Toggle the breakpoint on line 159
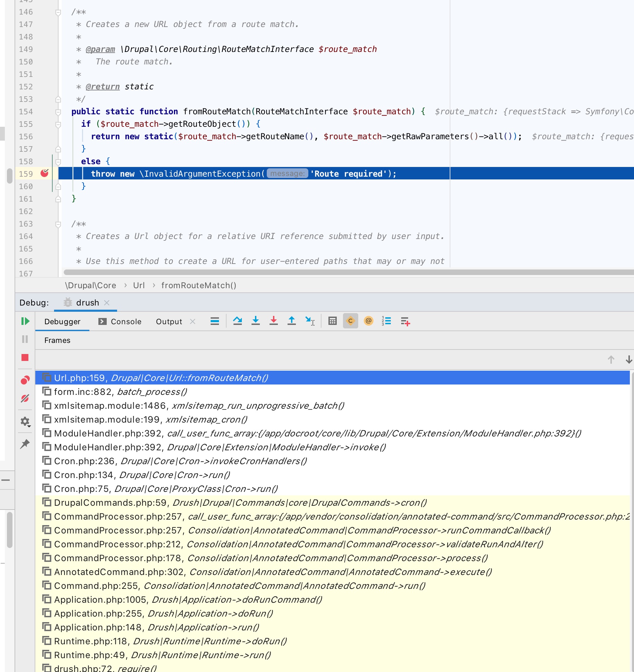Viewport: 634px width, 672px height. [44, 174]
